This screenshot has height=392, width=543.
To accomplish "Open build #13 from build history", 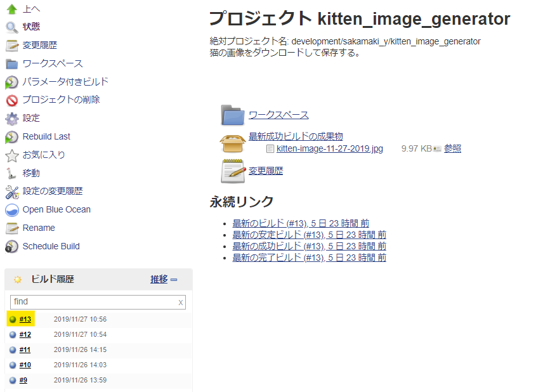I will (x=25, y=319).
